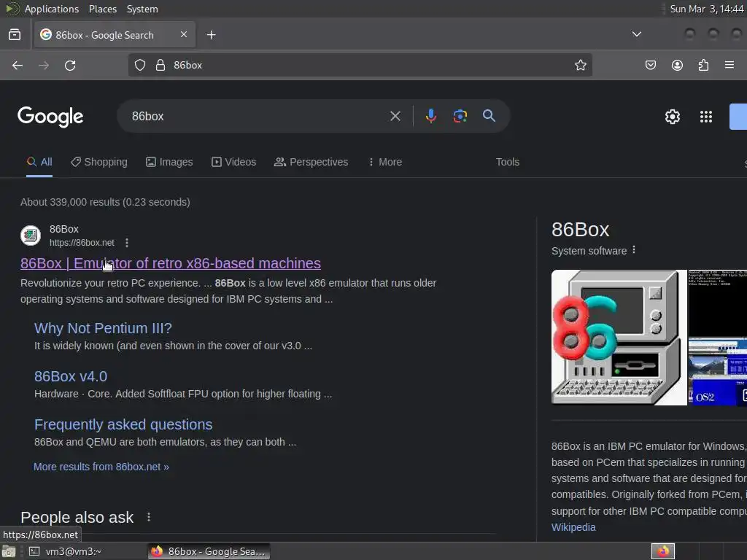Open a new tab with the plus button

point(211,35)
